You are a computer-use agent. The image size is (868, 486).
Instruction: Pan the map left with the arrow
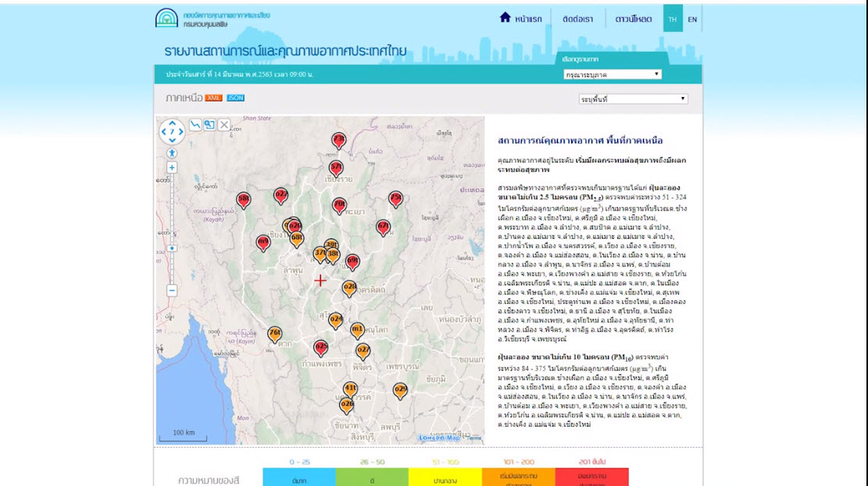coord(164,132)
